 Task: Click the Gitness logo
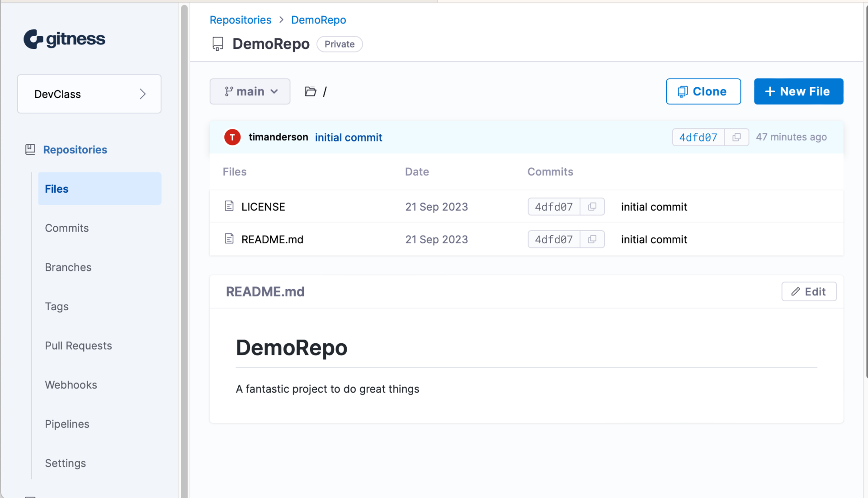pyautogui.click(x=64, y=38)
